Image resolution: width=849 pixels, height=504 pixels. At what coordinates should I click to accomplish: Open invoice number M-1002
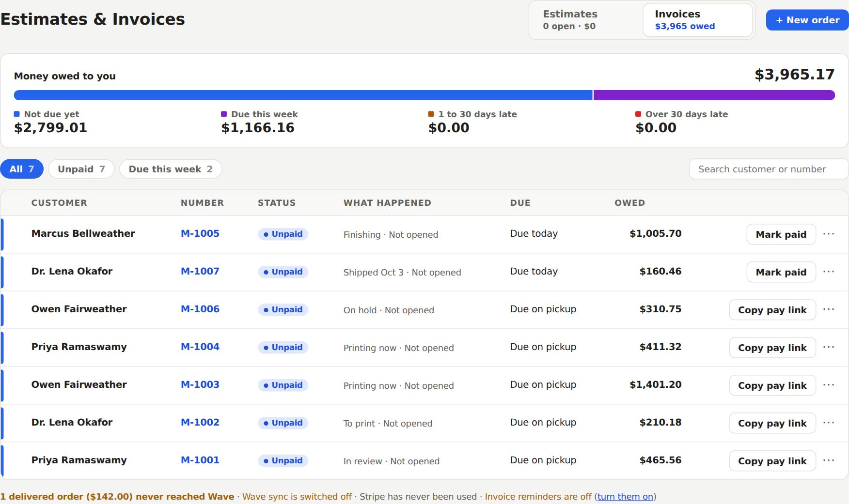point(200,422)
